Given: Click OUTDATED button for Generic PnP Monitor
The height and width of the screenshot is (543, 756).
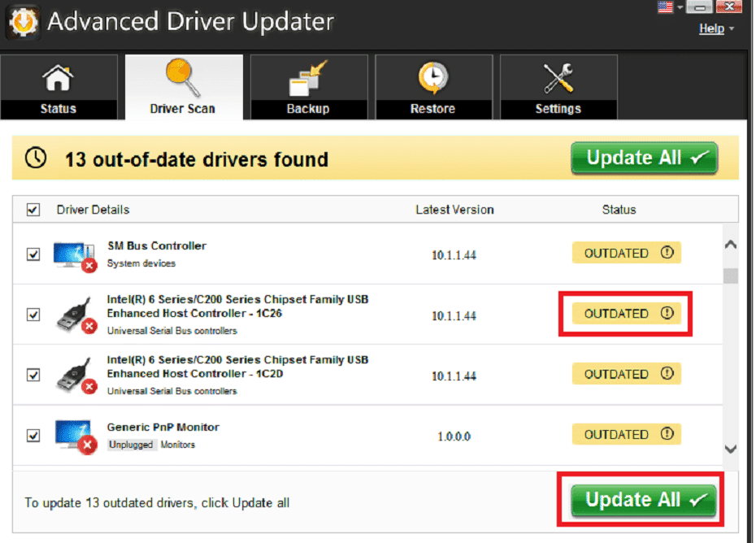Looking at the screenshot, I should 626,435.
